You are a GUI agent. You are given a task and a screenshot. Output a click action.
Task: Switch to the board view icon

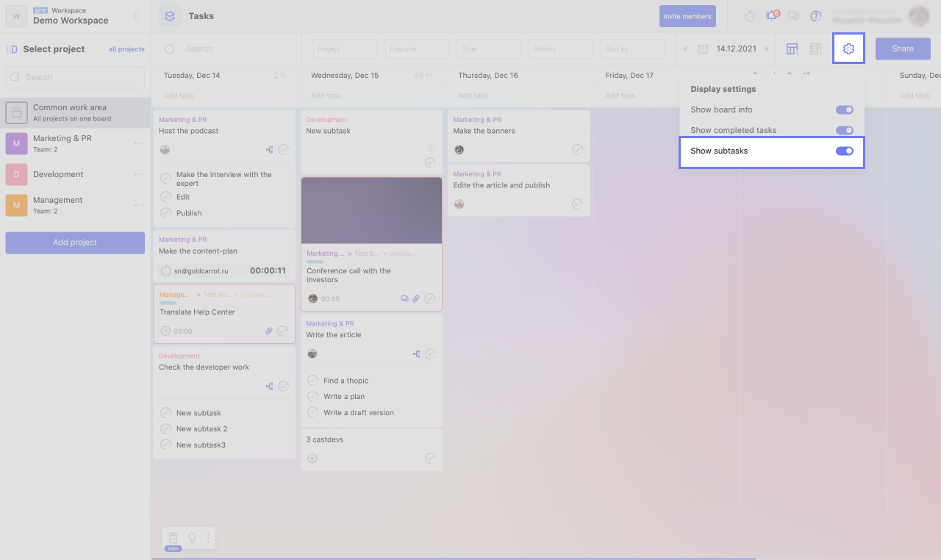tap(792, 49)
